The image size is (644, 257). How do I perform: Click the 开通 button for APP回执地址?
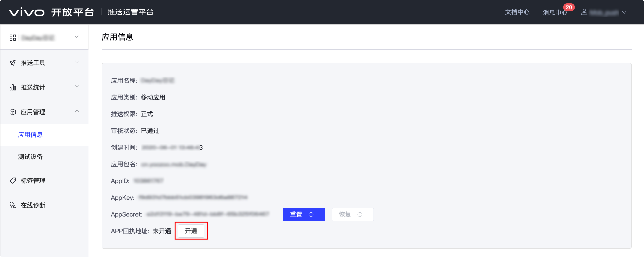(191, 231)
